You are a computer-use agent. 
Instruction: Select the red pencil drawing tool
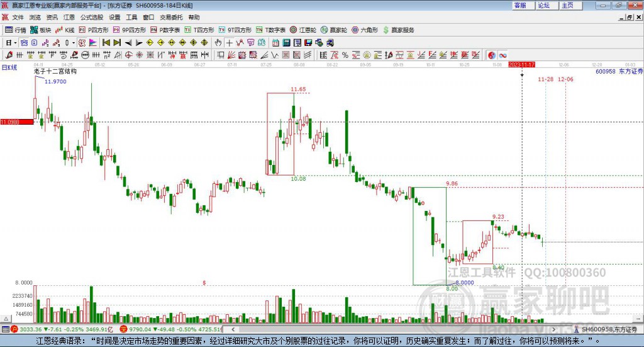(x=9, y=55)
